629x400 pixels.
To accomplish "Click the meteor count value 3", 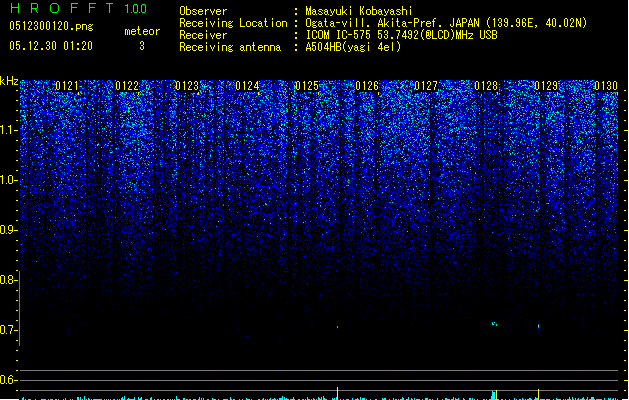I will (142, 46).
